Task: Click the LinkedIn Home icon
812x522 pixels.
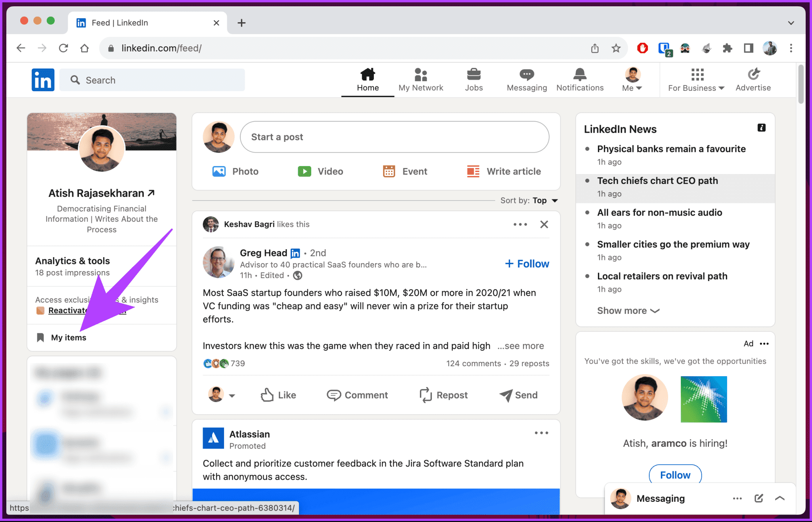Action: [367, 76]
